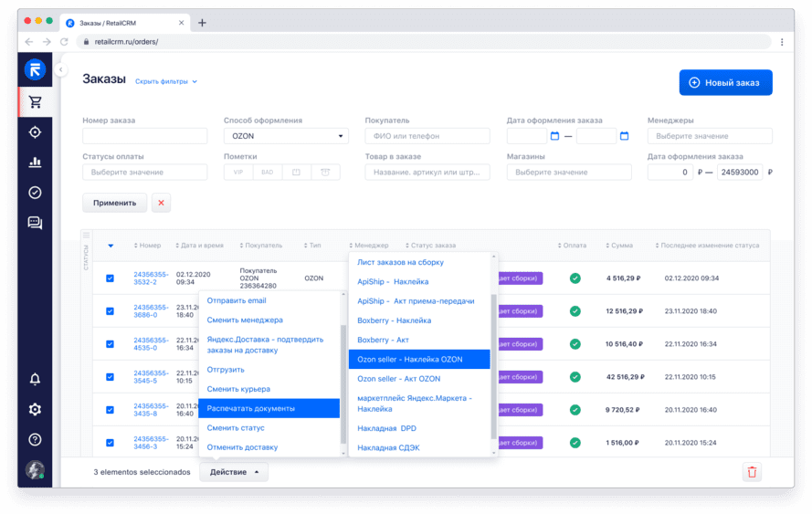812x514 pixels.
Task: Open order link 24356355-3456-3
Action: click(151, 443)
